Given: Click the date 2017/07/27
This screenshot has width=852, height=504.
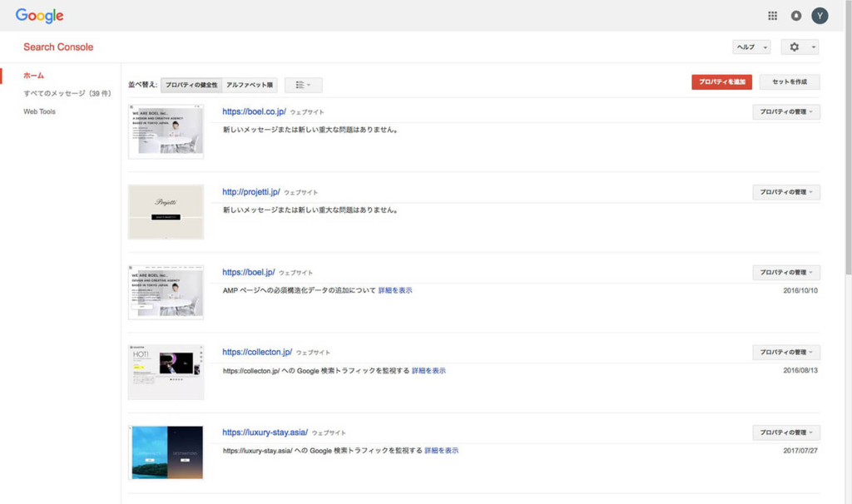Looking at the screenshot, I should [x=800, y=451].
